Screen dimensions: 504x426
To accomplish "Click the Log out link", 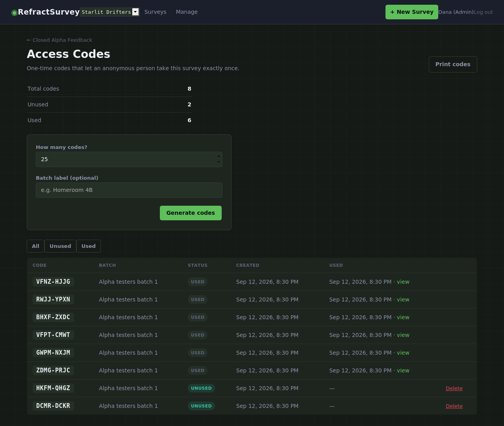I will 483,12.
